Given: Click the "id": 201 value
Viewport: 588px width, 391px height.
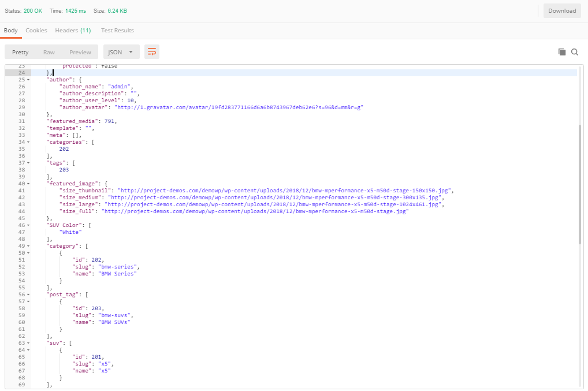Looking at the screenshot, I should click(96, 357).
